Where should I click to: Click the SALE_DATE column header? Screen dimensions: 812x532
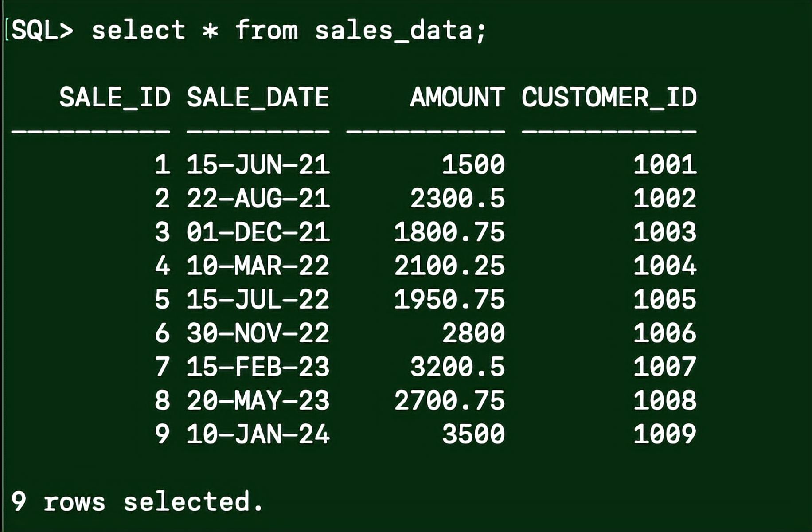(258, 98)
